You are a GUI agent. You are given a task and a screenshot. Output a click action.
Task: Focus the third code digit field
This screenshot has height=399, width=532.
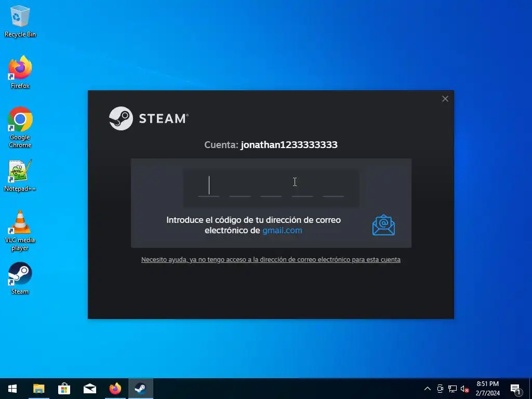coord(271,186)
